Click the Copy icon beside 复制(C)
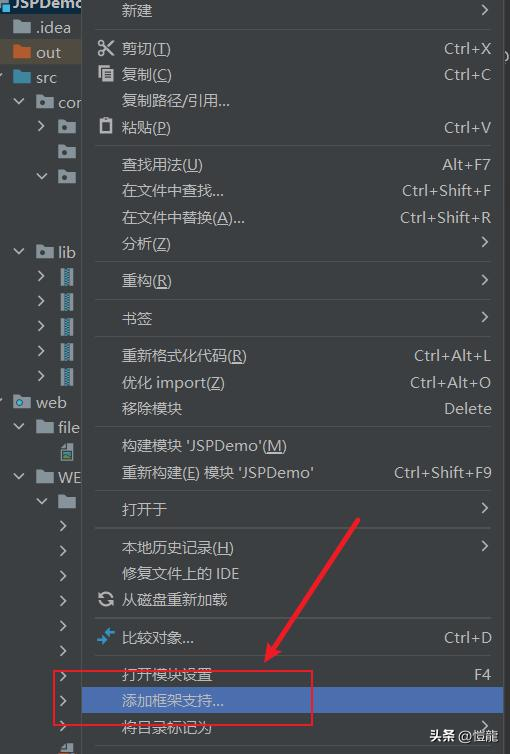Image resolution: width=510 pixels, height=754 pixels. (x=106, y=74)
